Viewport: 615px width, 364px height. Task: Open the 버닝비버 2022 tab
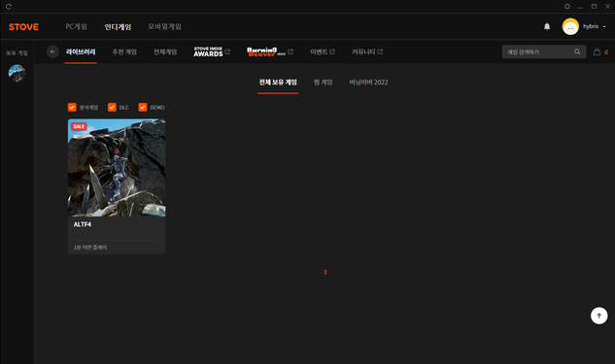tap(368, 83)
